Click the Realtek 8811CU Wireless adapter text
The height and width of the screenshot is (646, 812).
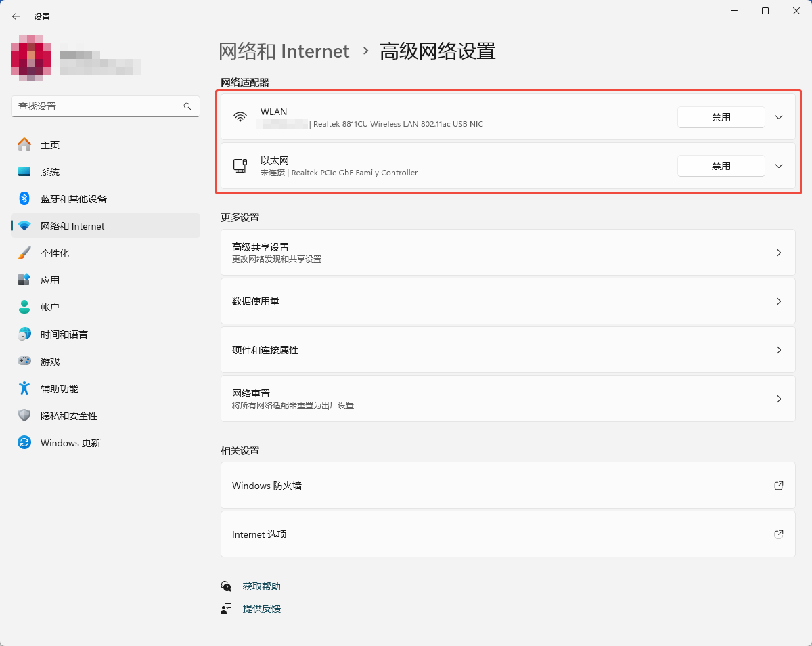point(398,124)
